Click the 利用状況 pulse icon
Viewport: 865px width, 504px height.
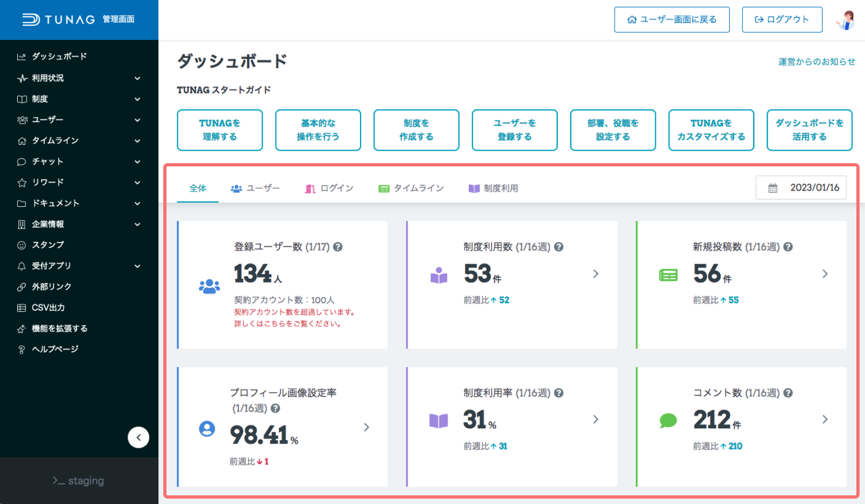[x=22, y=78]
